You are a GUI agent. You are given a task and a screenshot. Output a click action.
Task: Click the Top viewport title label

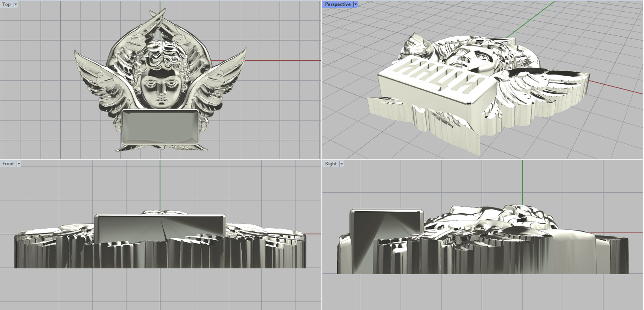click(6, 4)
